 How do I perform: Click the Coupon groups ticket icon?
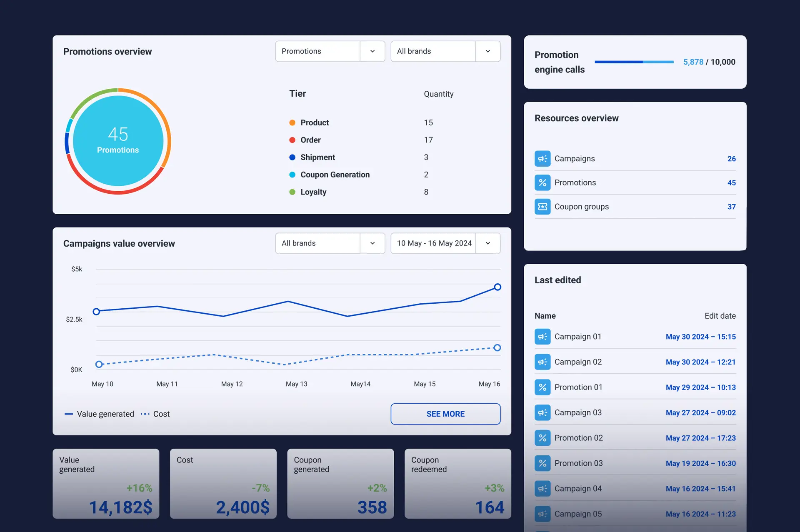click(542, 207)
